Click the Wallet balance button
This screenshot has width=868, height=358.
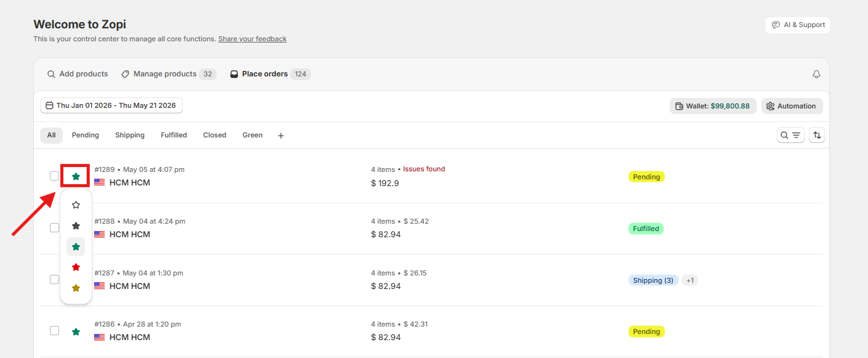713,106
